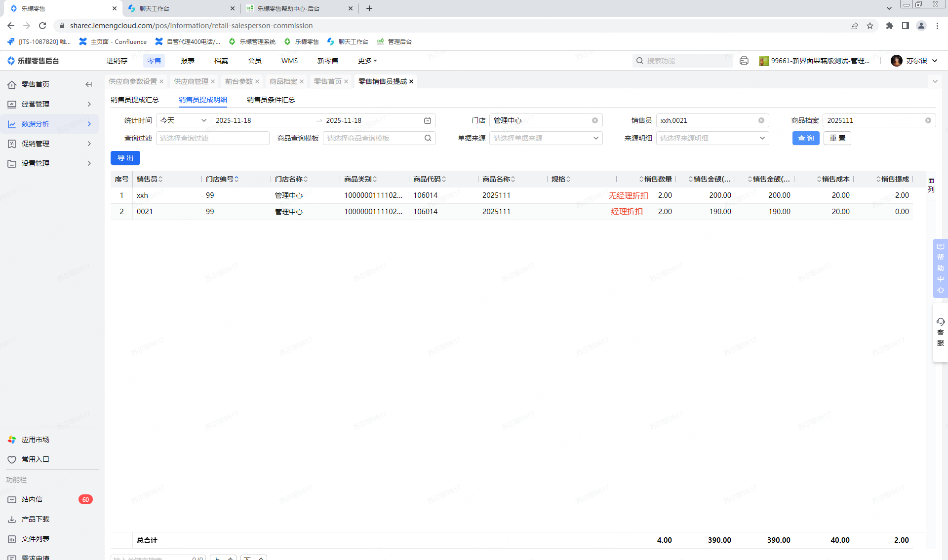Viewport: 948px width, 560px height.
Task: Expand the 更多 menu
Action: [x=367, y=61]
